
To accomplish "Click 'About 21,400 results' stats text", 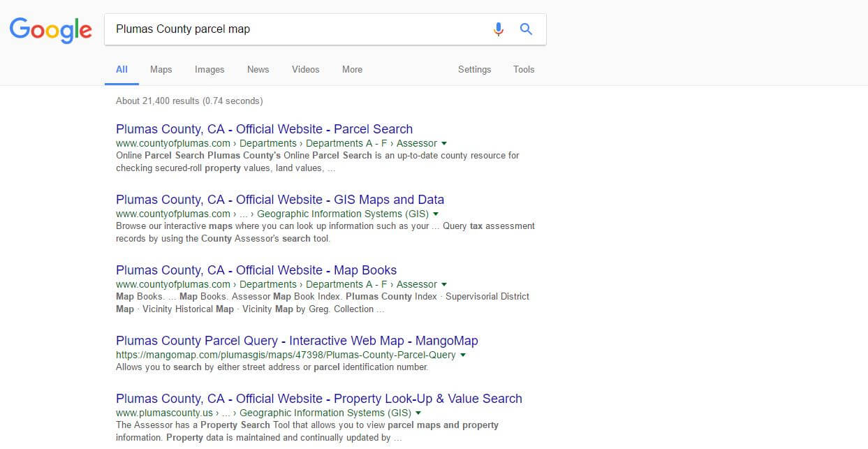I will 189,101.
